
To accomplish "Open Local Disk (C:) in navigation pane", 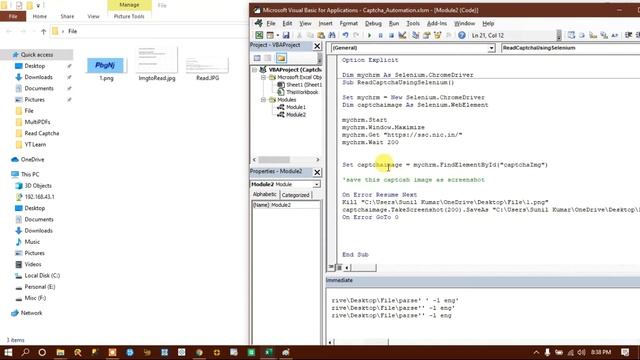I will [x=42, y=276].
